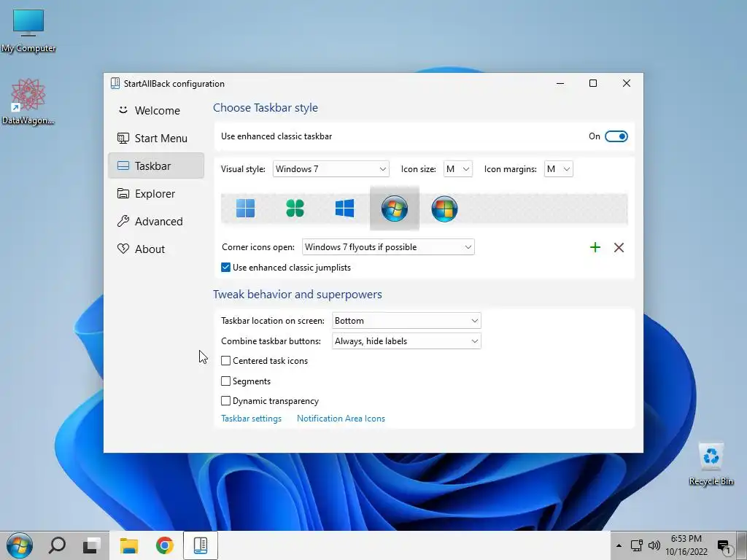Open Icon size dropdown
Viewport: 747px width, 560px height.
[458, 169]
